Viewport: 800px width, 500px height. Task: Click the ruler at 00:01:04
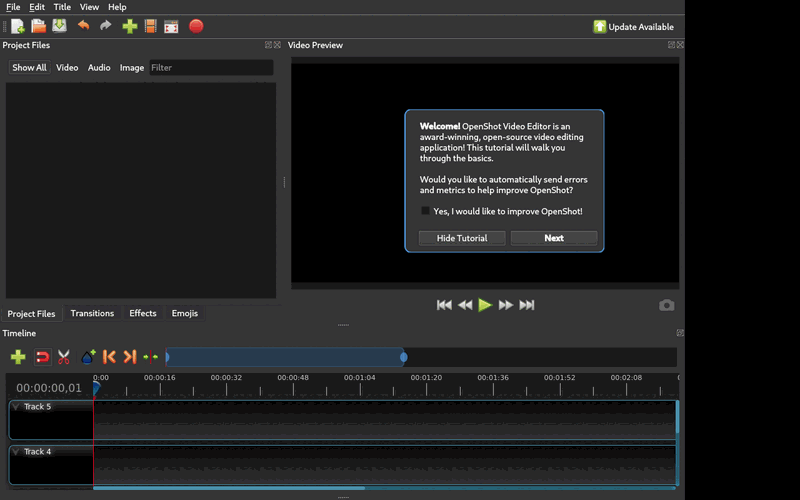[360, 378]
